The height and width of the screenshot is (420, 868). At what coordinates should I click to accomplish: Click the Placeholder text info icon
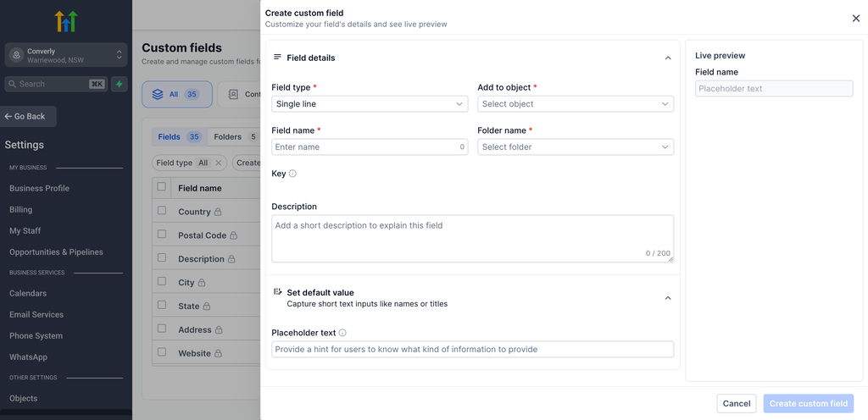tap(342, 333)
